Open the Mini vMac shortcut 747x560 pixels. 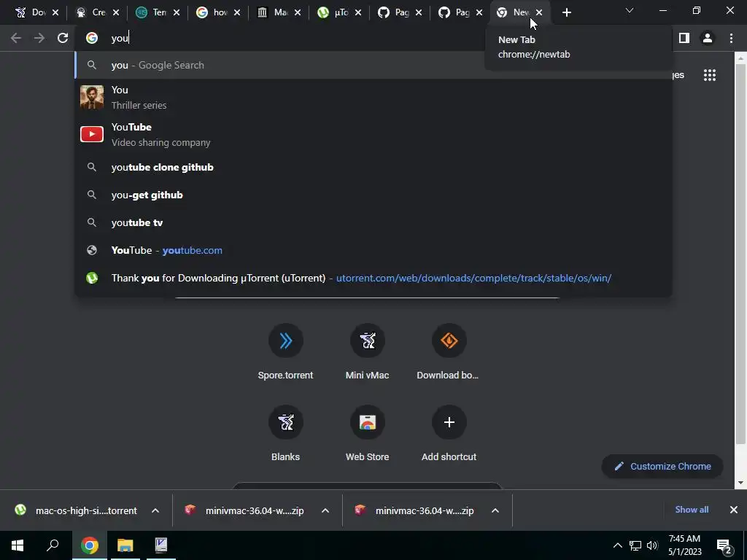[368, 351]
